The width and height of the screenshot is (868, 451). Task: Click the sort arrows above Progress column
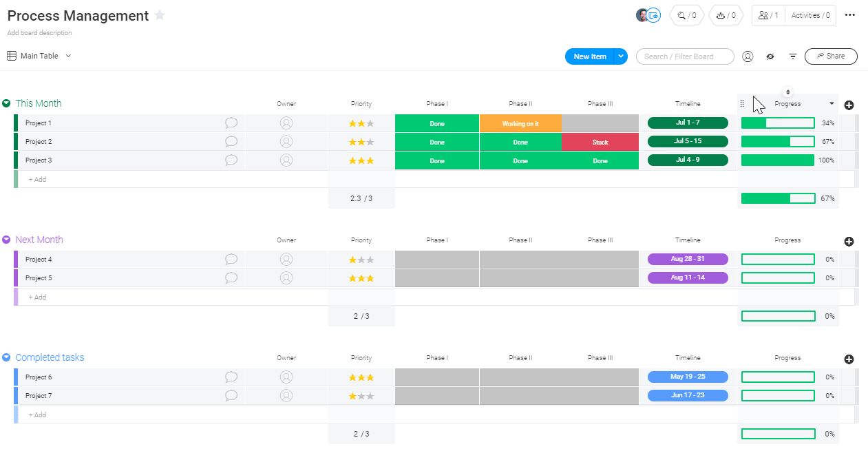787,92
